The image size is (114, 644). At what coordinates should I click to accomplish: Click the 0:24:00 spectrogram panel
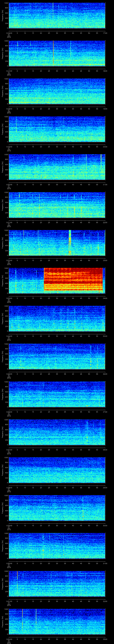(x=57, y=318)
